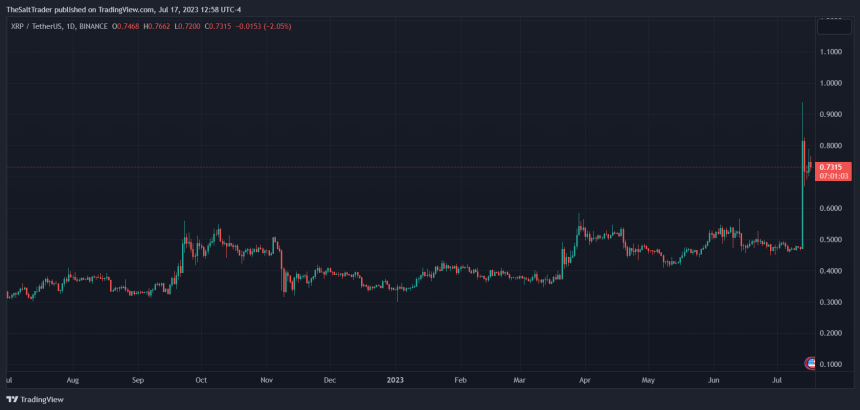The height and width of the screenshot is (410, 860).
Task: Click the TradingView logo at bottom left
Action: pyautogui.click(x=35, y=400)
